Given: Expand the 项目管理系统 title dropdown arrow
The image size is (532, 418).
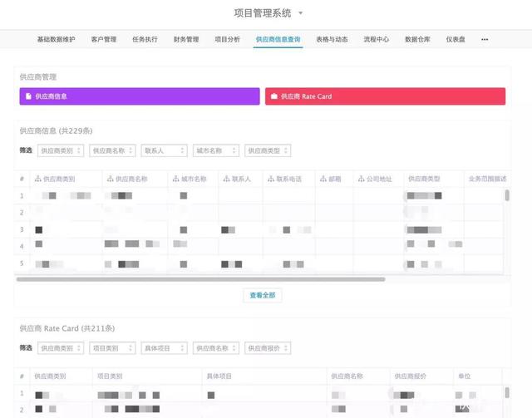Looking at the screenshot, I should click(x=301, y=13).
